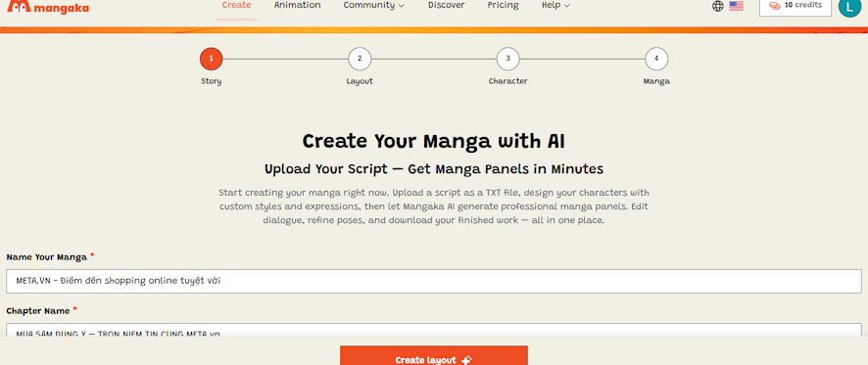Click the Name Your Manga input field
Image resolution: width=868 pixels, height=365 pixels.
click(x=434, y=281)
